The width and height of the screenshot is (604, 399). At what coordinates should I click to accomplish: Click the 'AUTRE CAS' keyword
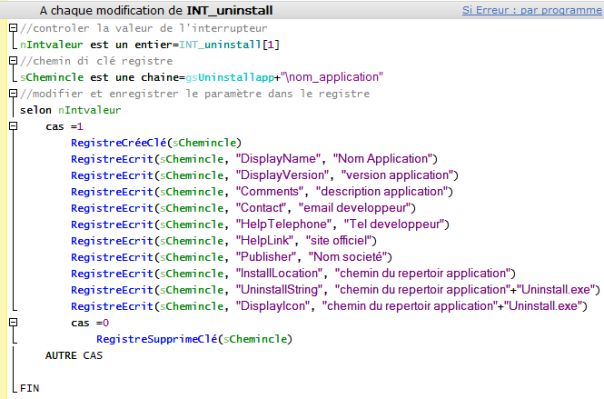click(x=74, y=355)
